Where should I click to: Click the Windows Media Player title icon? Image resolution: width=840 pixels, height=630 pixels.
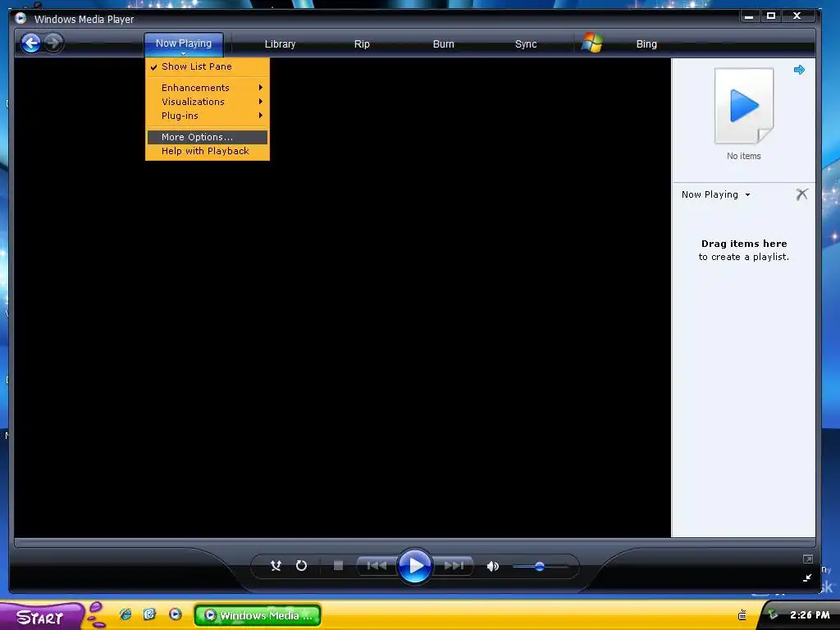(x=21, y=19)
